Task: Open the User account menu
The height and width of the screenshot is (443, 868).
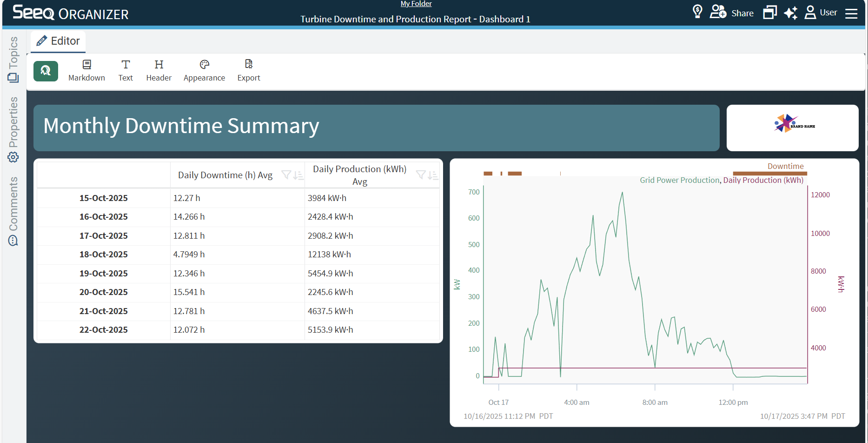Action: point(821,13)
